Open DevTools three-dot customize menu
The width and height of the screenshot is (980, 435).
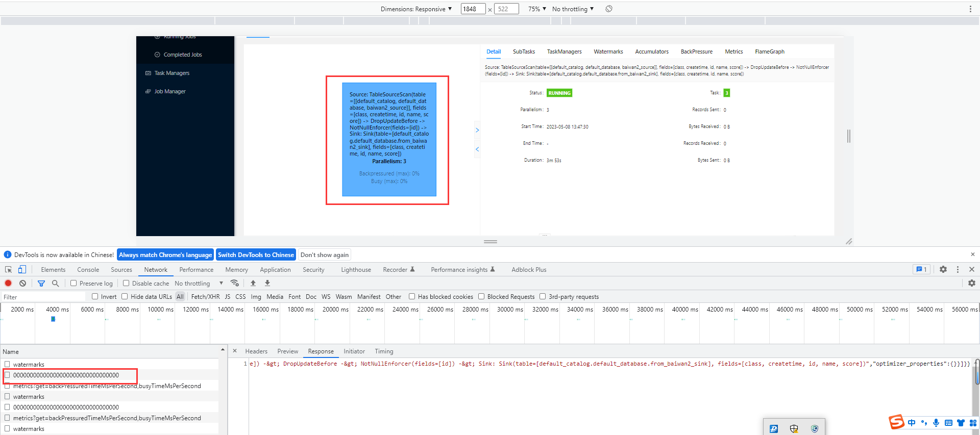(958, 269)
